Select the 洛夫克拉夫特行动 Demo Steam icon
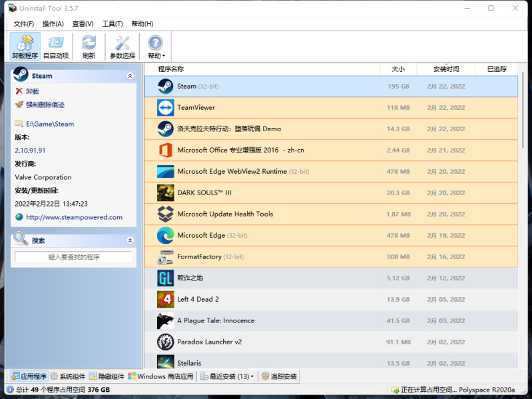532x399 pixels. 166,129
